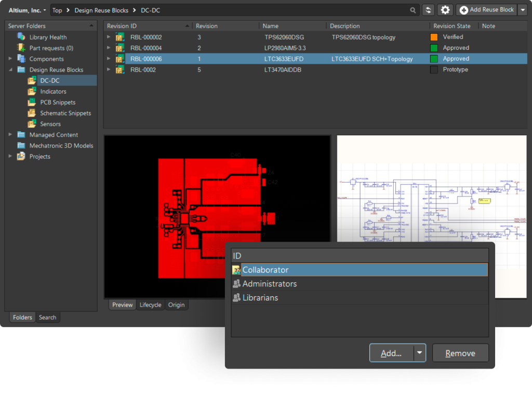Screen dimensions: 532x393
Task: Open the Add Reuse Block dropdown arrow
Action: (x=523, y=10)
